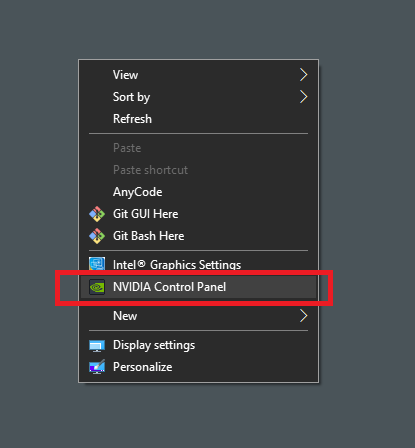This screenshot has width=415, height=448.
Task: Choose the AnyCode menu entry
Action: tap(138, 192)
